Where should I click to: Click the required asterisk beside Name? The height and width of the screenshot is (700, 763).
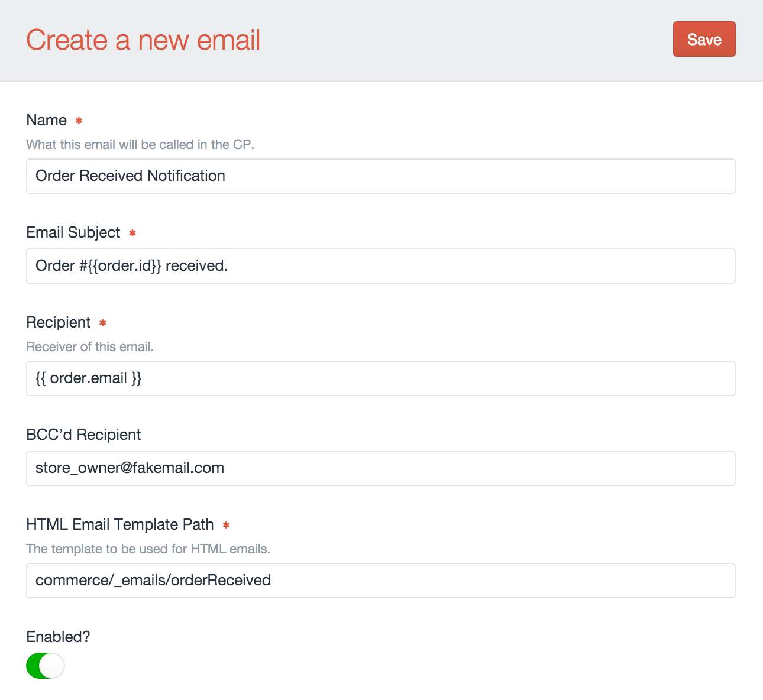79,121
